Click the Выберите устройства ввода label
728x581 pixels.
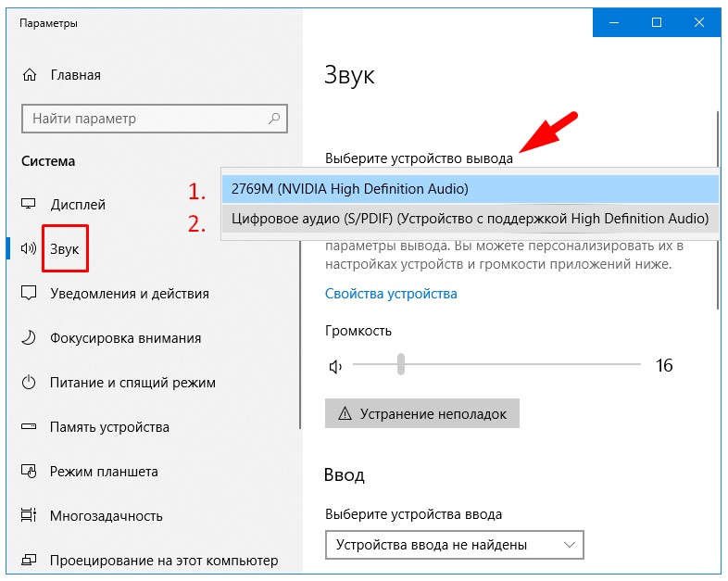tap(413, 514)
